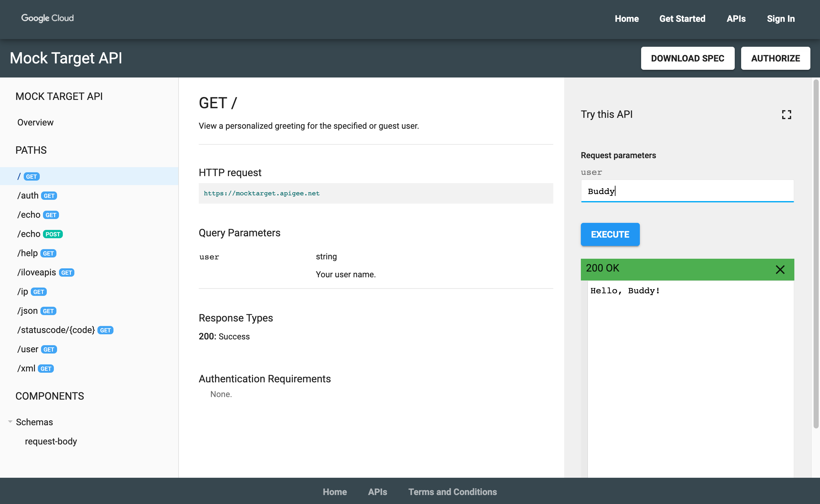The height and width of the screenshot is (504, 820).
Task: Click the GET icon for /user path
Action: [49, 349]
